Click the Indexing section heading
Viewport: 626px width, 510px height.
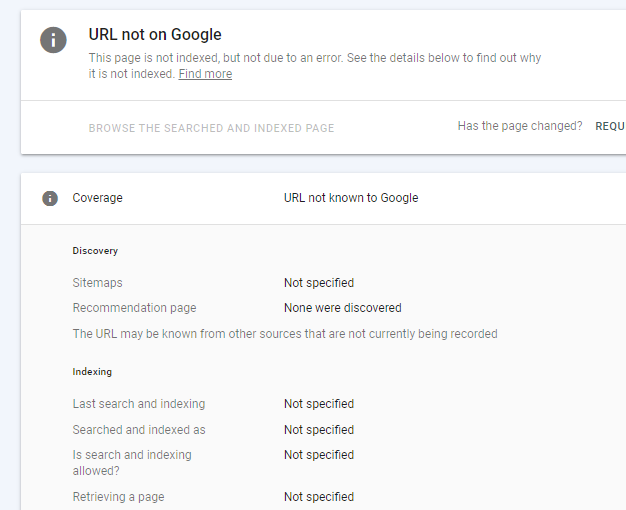click(x=92, y=372)
